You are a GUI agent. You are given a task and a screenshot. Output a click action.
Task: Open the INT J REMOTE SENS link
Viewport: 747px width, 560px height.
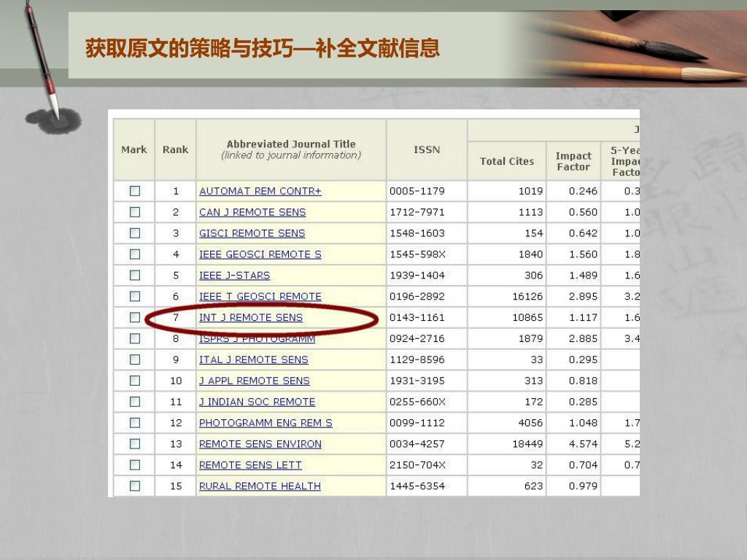tap(251, 317)
